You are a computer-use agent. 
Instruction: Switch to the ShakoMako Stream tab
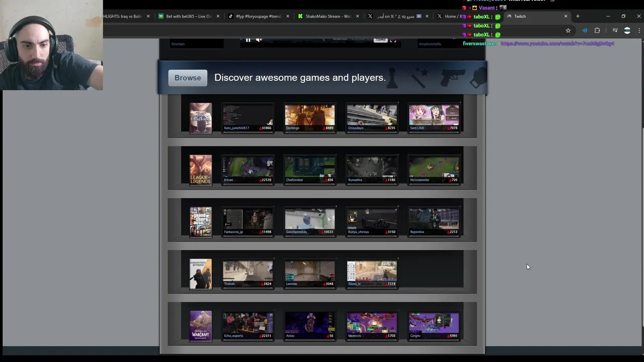(x=328, y=16)
